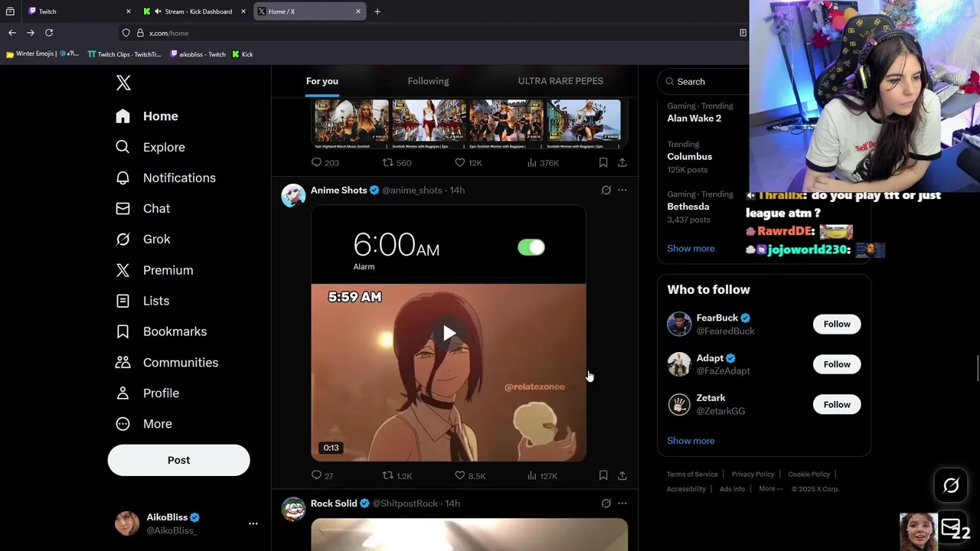Open Anime Shots account name link
The height and width of the screenshot is (551, 980).
point(338,190)
